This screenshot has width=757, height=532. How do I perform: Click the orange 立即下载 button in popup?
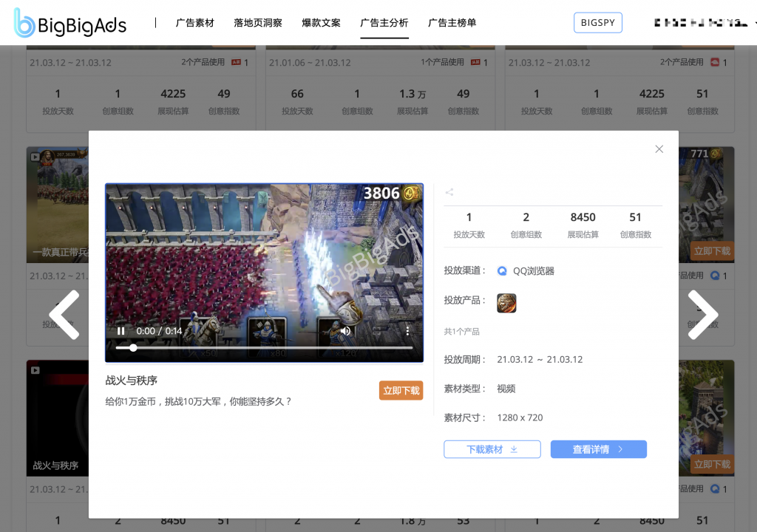[401, 391]
